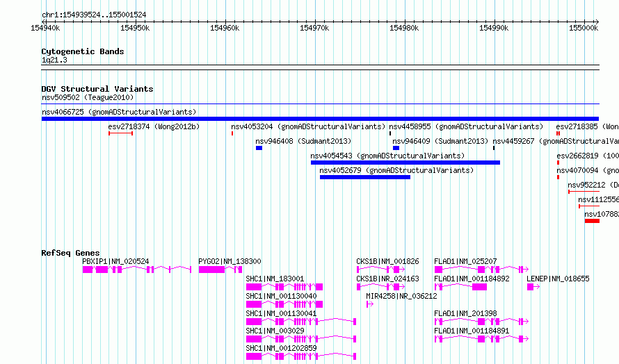Open the RefSeq Genes track title

70,253
